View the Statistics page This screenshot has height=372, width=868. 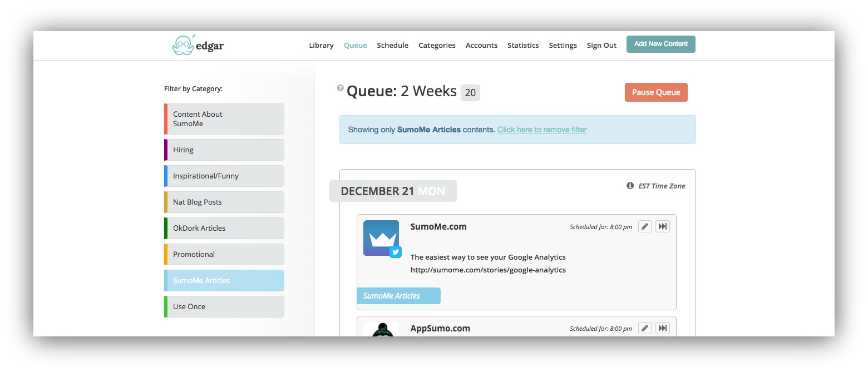click(x=523, y=46)
